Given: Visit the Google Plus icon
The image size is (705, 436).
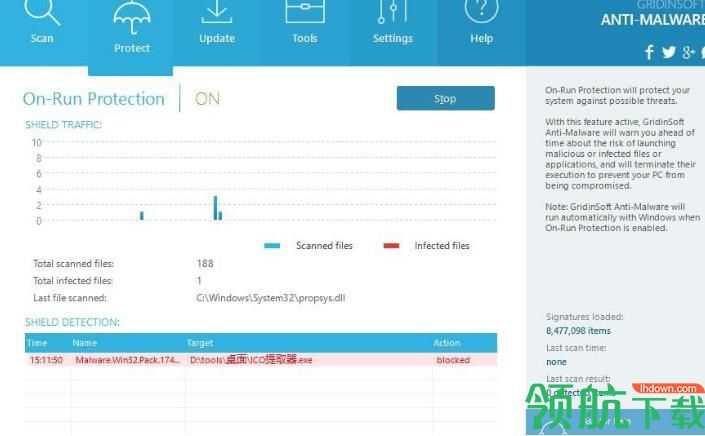Looking at the screenshot, I should (688, 52).
